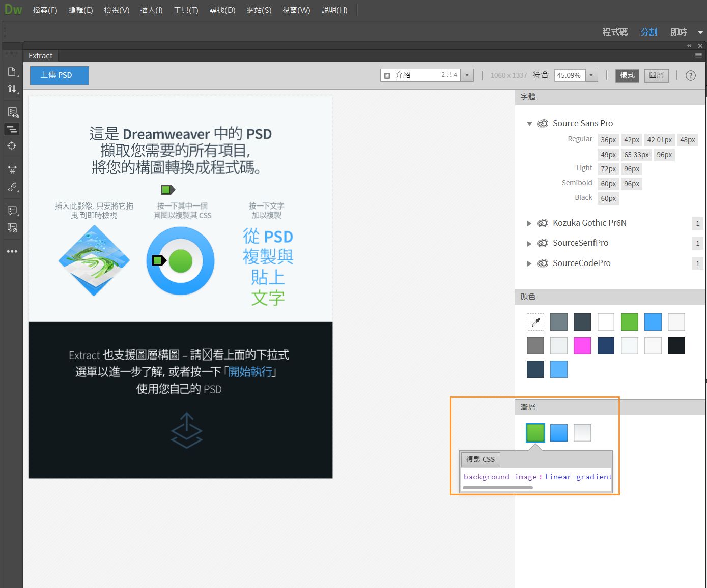The width and height of the screenshot is (707, 588).
Task: Click the Dreamweaver logo in the menu bar
Action: click(x=13, y=10)
